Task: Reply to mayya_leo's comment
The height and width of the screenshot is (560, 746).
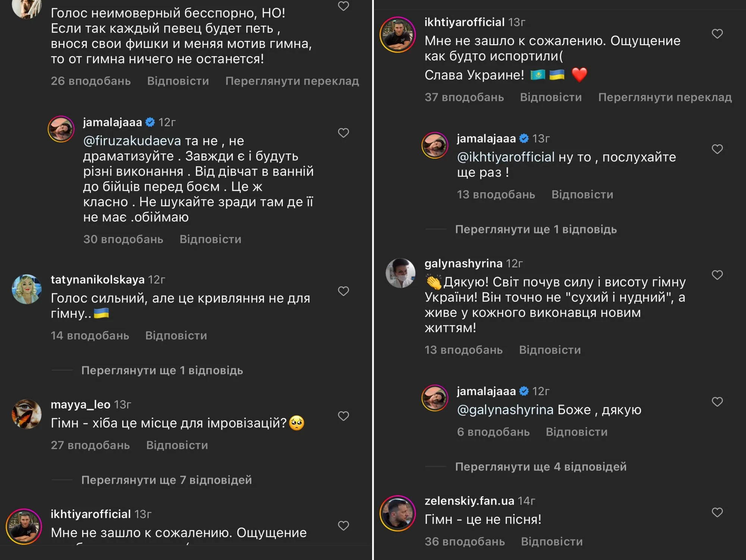Action: [177, 445]
